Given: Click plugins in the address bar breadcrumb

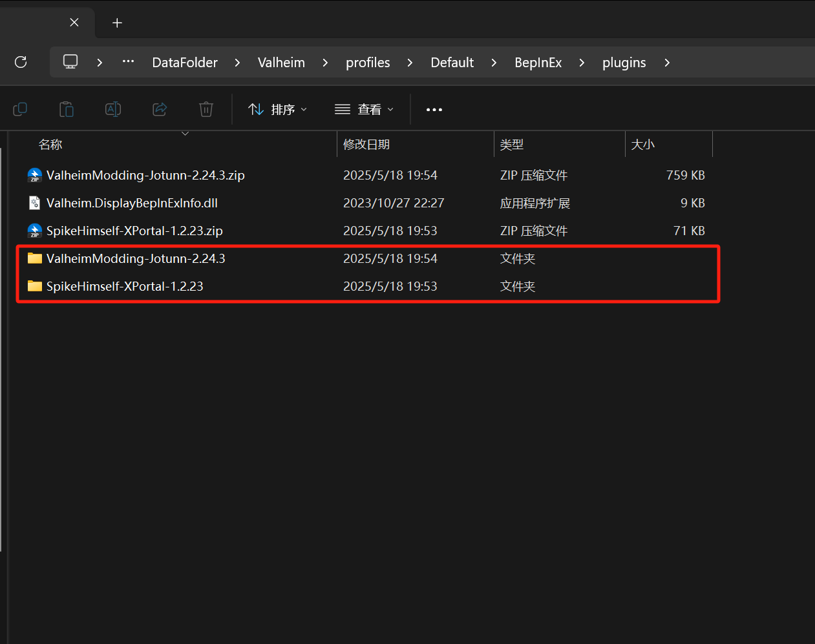Looking at the screenshot, I should [624, 63].
